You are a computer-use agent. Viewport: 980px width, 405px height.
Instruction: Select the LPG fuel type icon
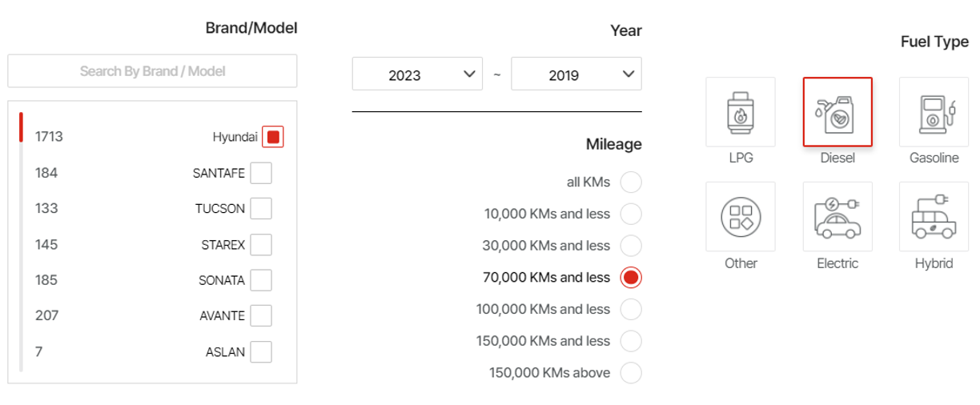741,112
